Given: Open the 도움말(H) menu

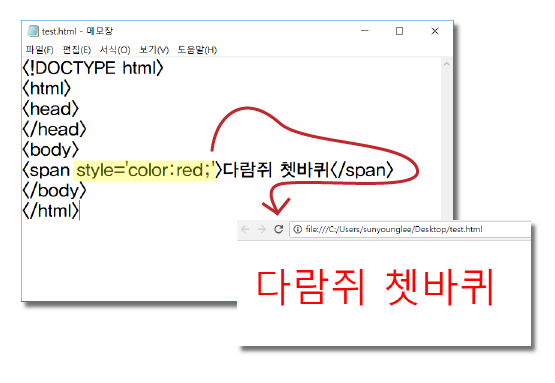Looking at the screenshot, I should coord(197,50).
